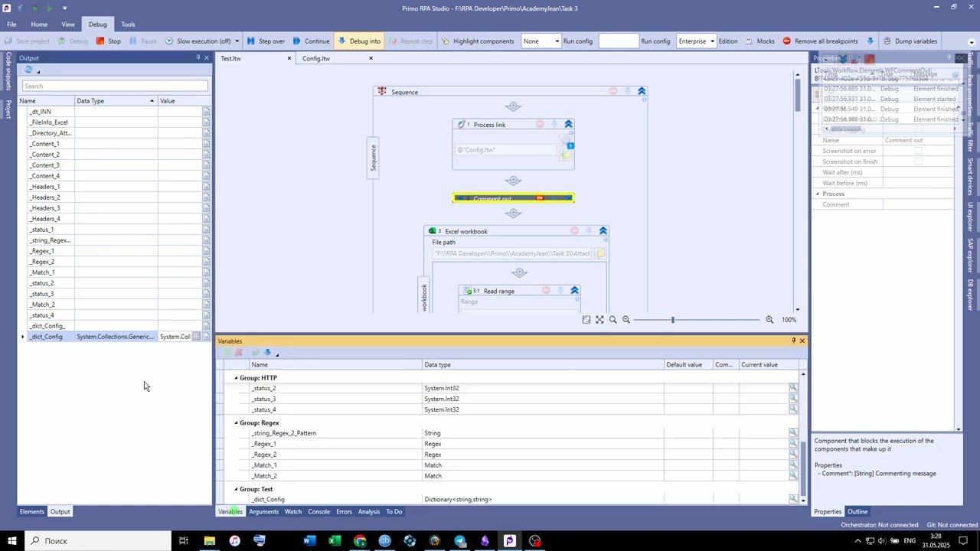The height and width of the screenshot is (551, 980).
Task: Open the View ribbon tab
Action: (x=68, y=24)
